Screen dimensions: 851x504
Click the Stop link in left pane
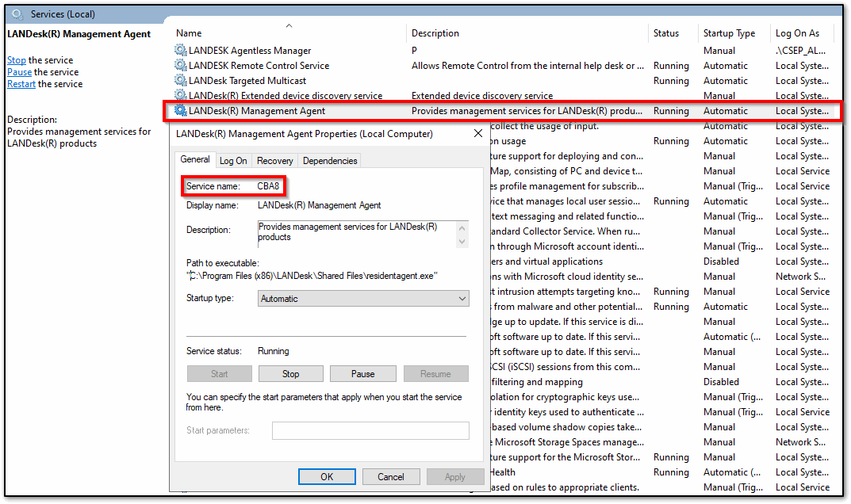pos(17,60)
